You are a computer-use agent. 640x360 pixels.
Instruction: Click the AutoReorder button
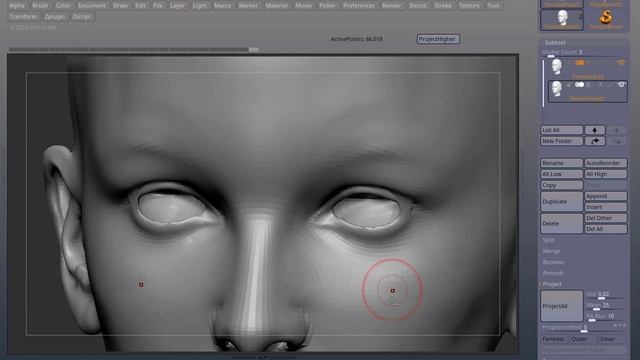[x=606, y=163]
